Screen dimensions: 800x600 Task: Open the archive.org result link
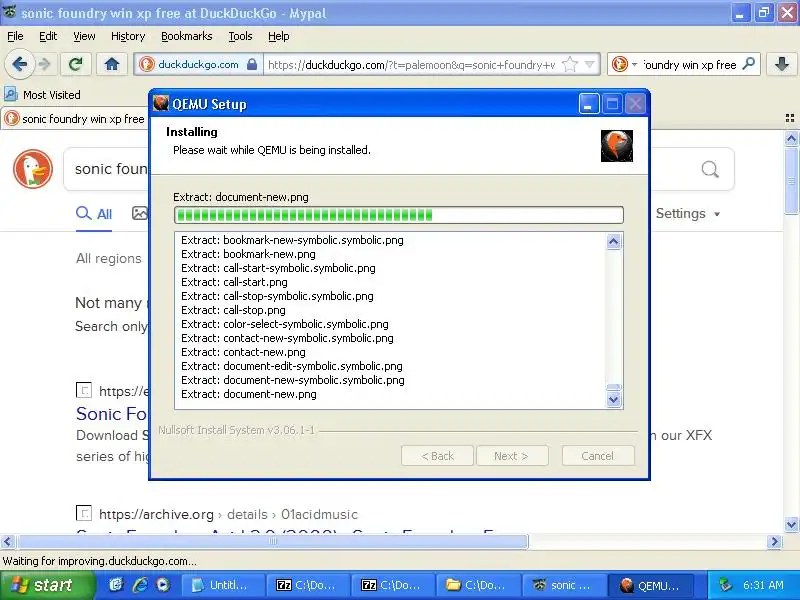228,514
